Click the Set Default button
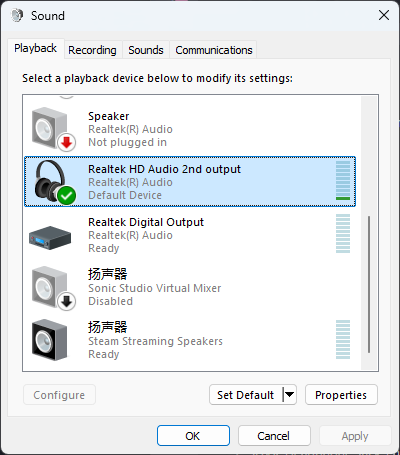 [x=246, y=395]
